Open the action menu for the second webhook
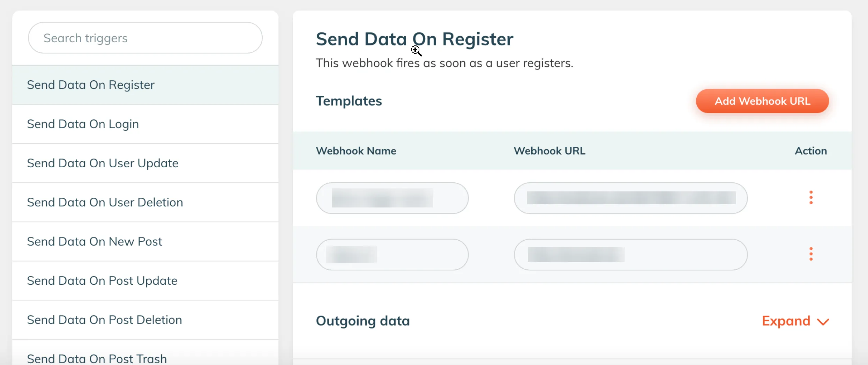 (x=811, y=254)
